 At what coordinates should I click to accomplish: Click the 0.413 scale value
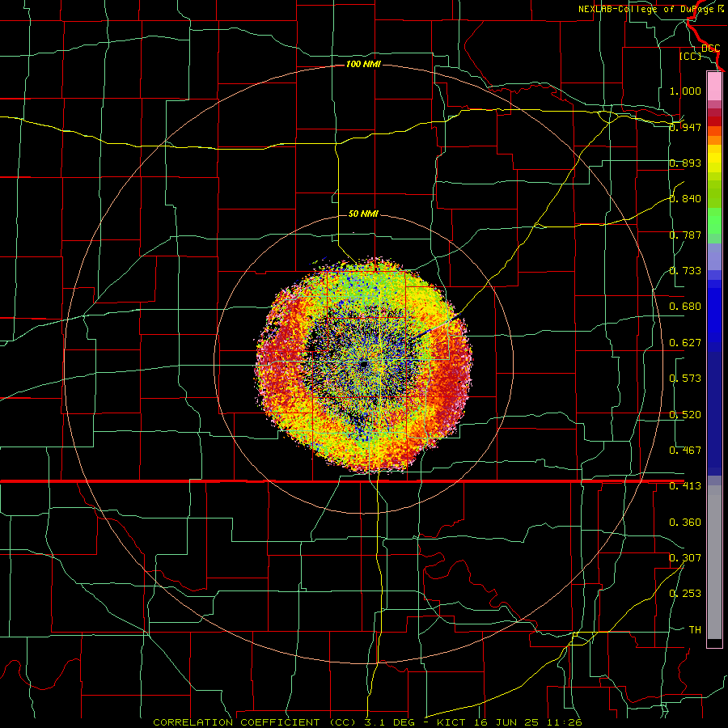[685, 486]
